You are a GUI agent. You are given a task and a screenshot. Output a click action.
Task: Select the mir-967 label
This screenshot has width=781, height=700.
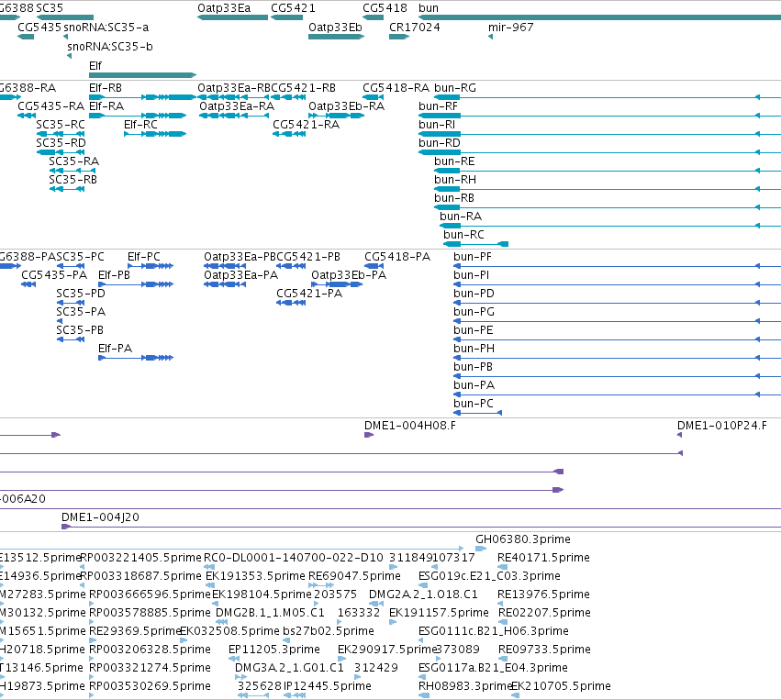[510, 28]
